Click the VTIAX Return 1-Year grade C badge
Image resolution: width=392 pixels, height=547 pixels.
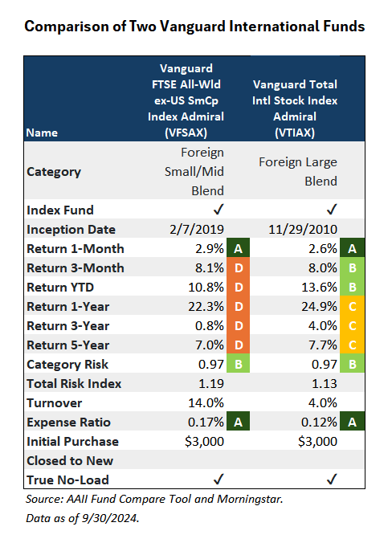[353, 306]
